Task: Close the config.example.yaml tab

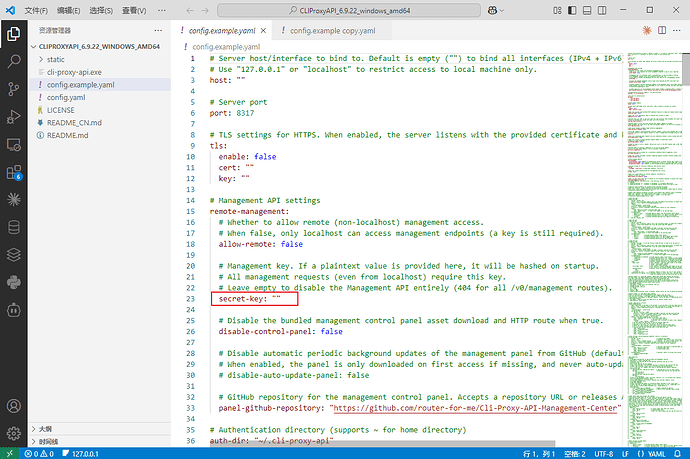Action: [x=263, y=30]
